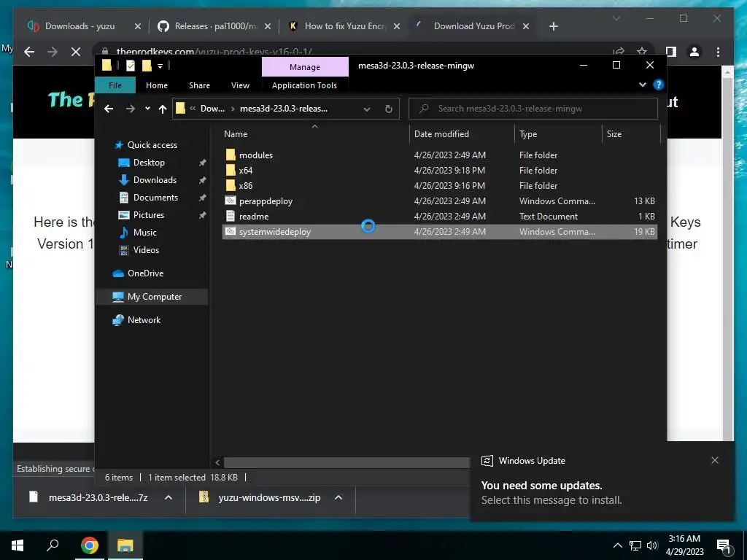747x560 pixels.
Task: Go back in File Explorer
Action: pos(109,109)
